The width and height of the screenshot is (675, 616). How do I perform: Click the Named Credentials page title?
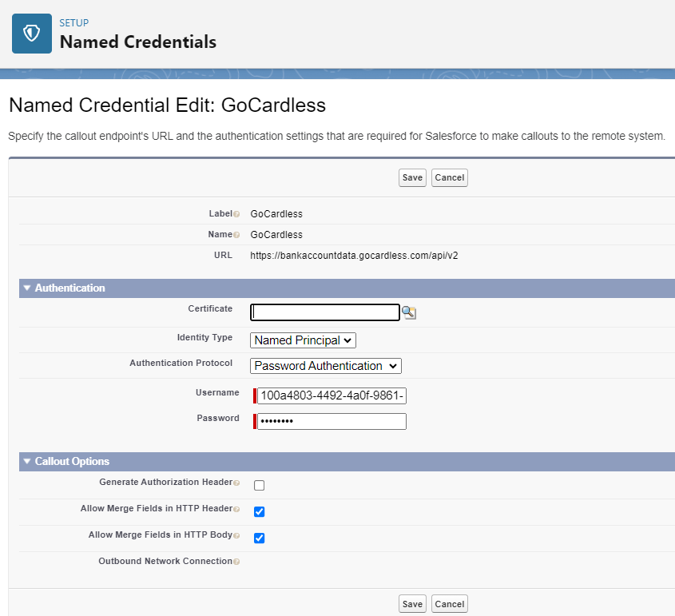(138, 42)
